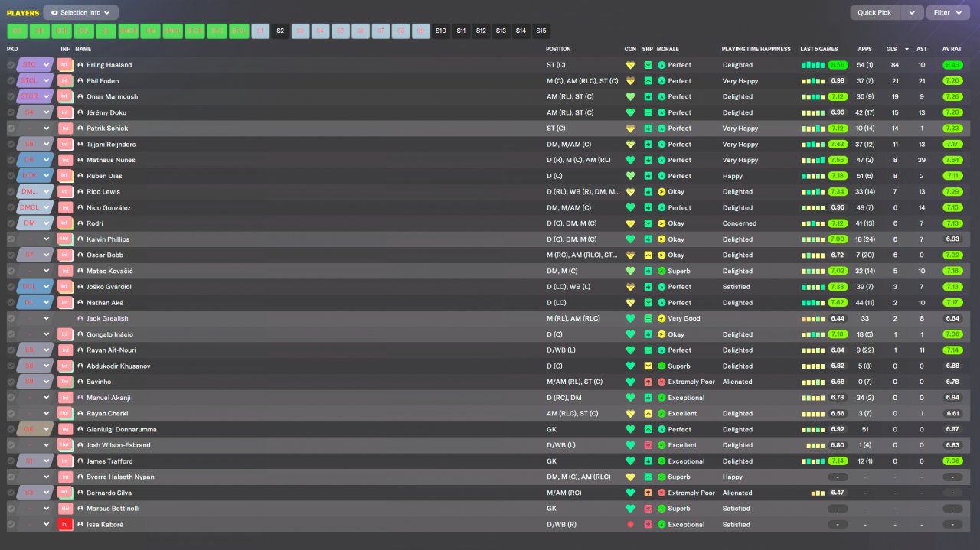Click the yellow sharpness icon for Oscar Bobb

648,255
